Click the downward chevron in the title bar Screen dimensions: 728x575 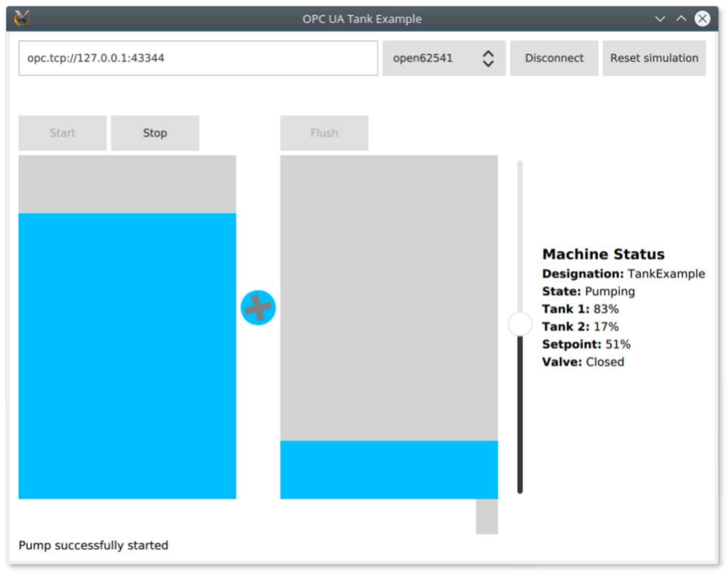(x=660, y=18)
